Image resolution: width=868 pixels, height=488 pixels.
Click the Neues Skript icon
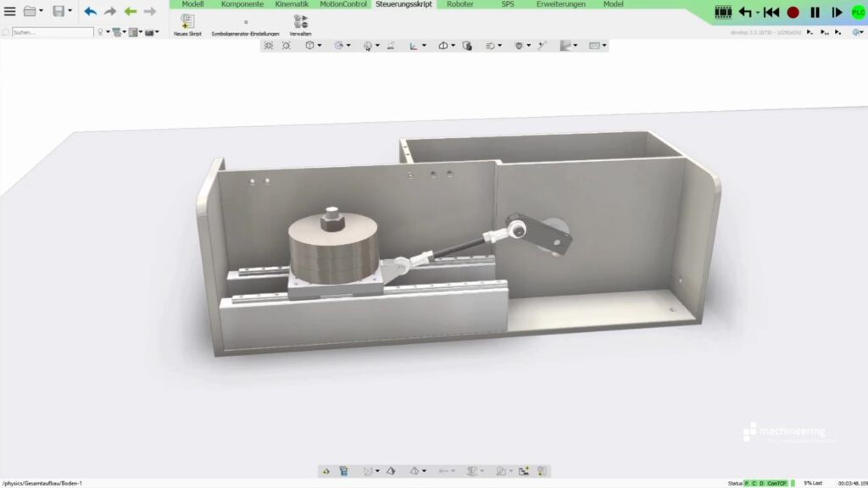point(187,21)
